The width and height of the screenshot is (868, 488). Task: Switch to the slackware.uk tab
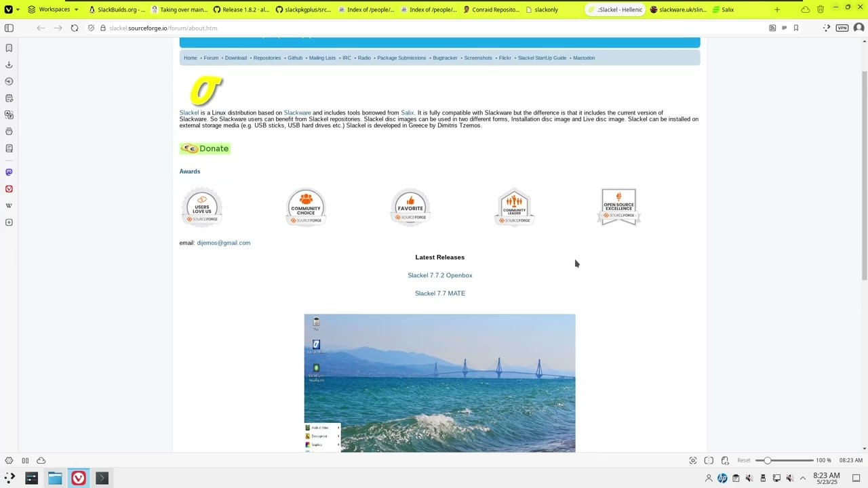coord(677,9)
